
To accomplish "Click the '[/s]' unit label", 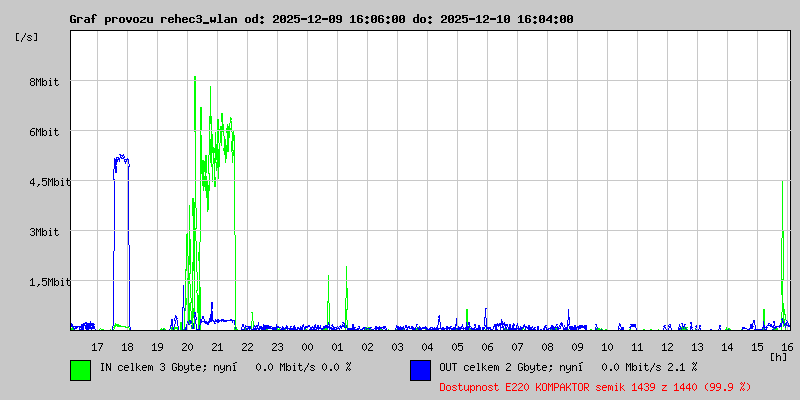I will coord(27,37).
